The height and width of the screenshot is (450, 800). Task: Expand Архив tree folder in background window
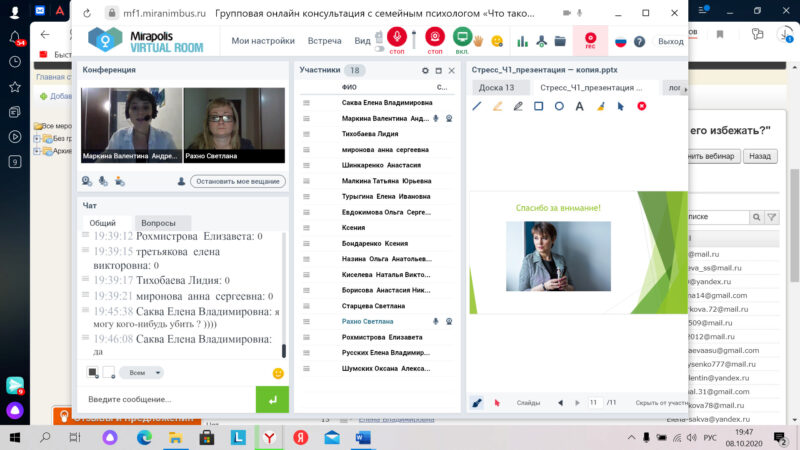point(37,151)
